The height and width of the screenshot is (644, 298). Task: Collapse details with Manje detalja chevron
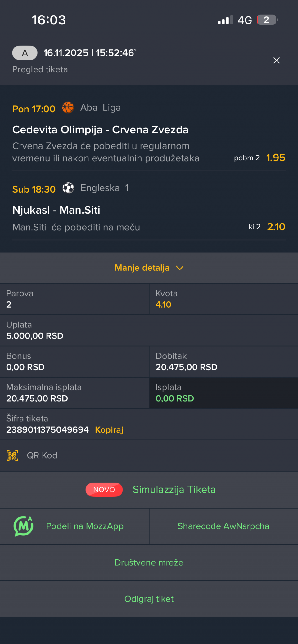(180, 268)
